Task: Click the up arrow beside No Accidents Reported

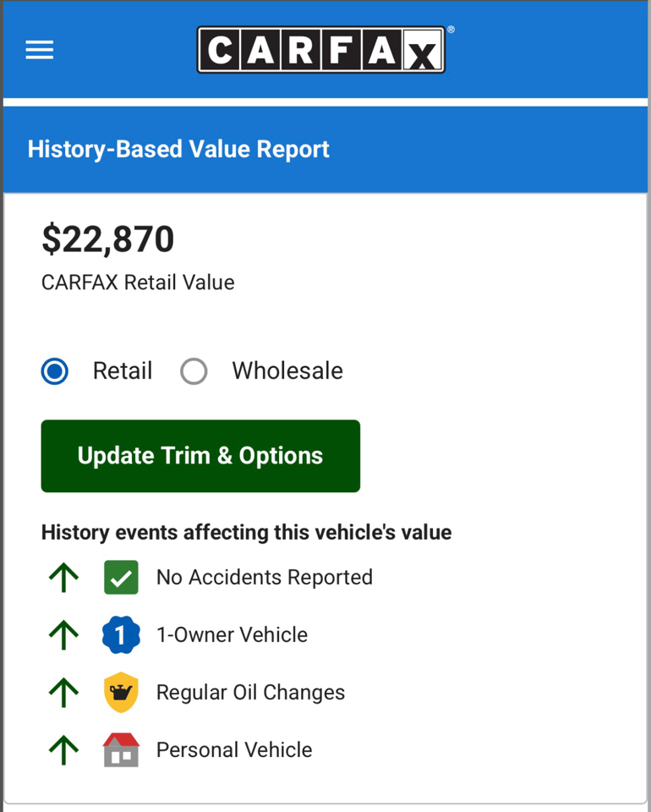Action: [x=63, y=578]
